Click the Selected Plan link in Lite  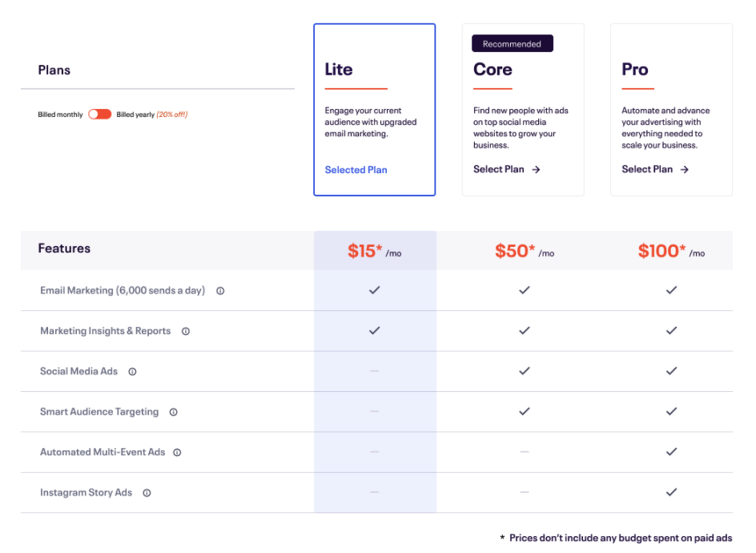pyautogui.click(x=356, y=170)
